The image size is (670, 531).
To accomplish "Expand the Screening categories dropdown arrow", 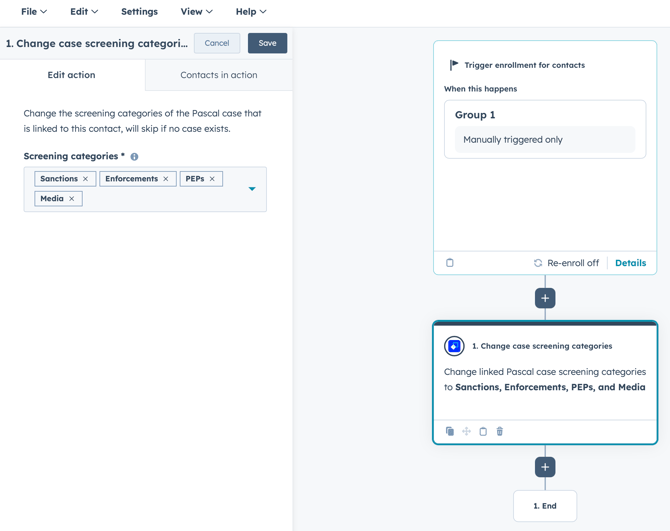I will click(x=252, y=189).
